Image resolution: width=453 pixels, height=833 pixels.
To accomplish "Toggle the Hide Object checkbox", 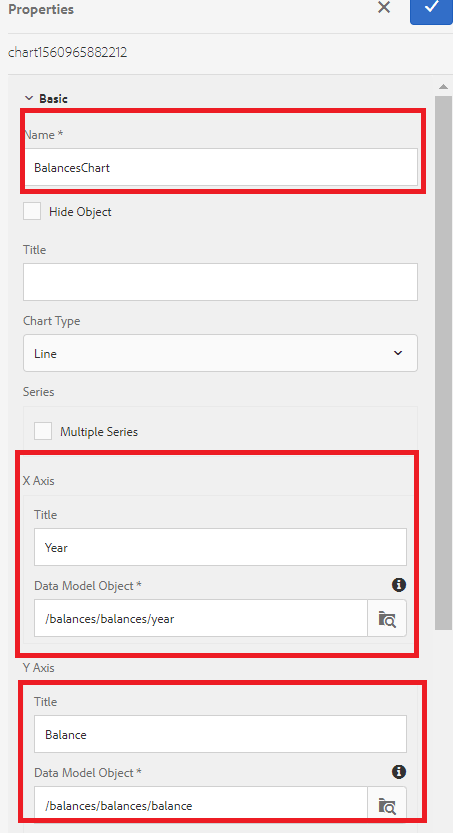I will (32, 211).
